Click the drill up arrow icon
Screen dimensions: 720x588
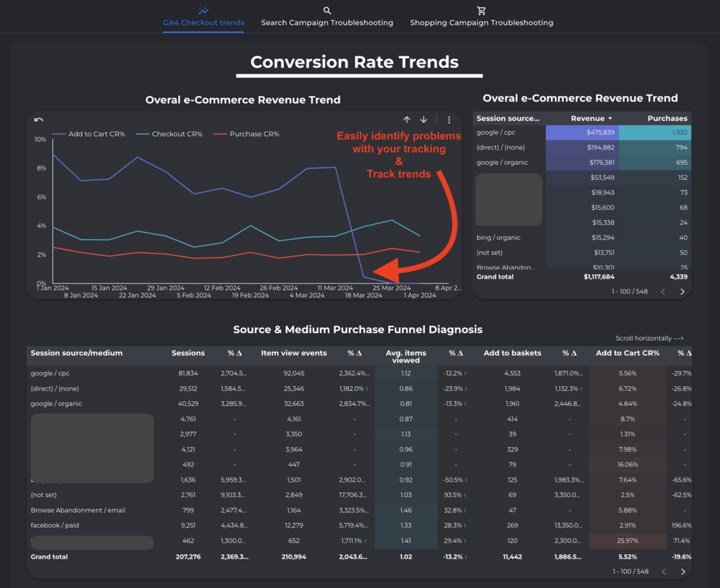click(x=407, y=120)
